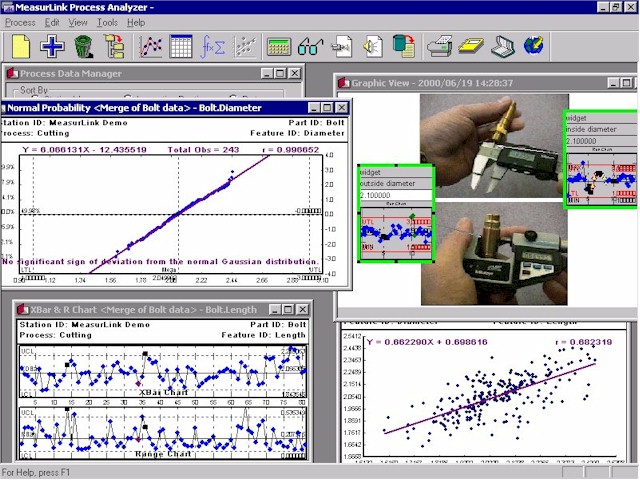Open the line chart tool in toolbar
This screenshot has width=640, height=480.
coord(152,45)
